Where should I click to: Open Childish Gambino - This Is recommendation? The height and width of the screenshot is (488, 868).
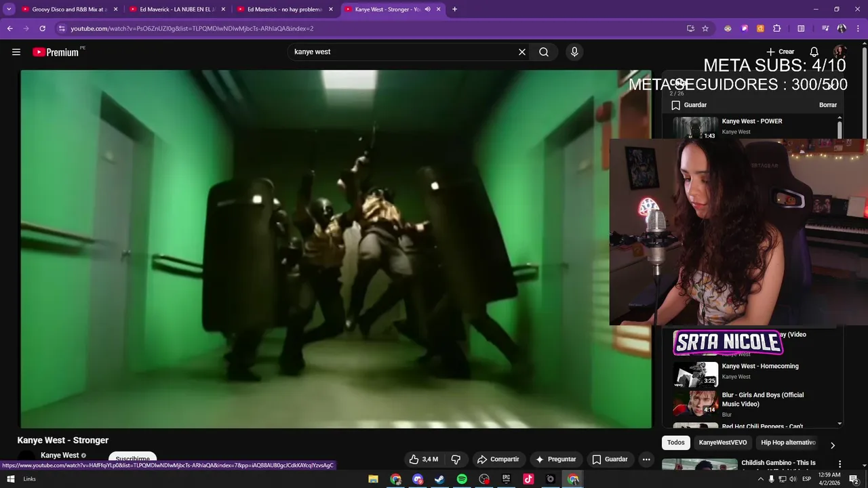click(x=778, y=463)
